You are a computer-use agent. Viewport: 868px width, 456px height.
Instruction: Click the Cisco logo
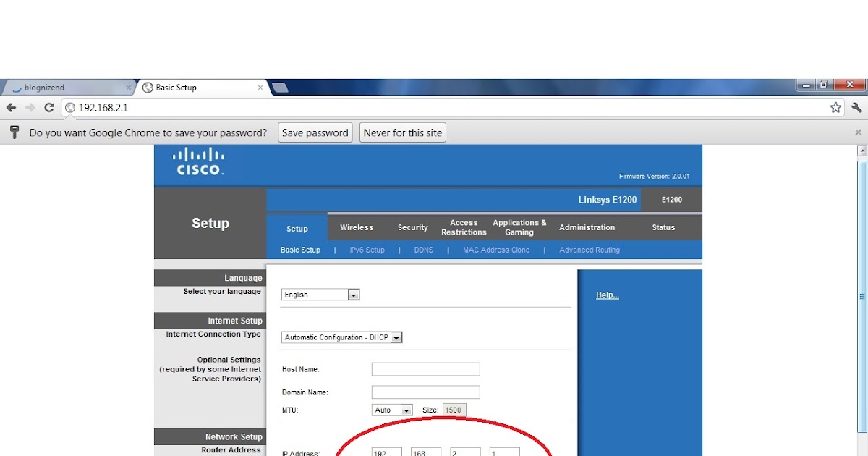[200, 161]
